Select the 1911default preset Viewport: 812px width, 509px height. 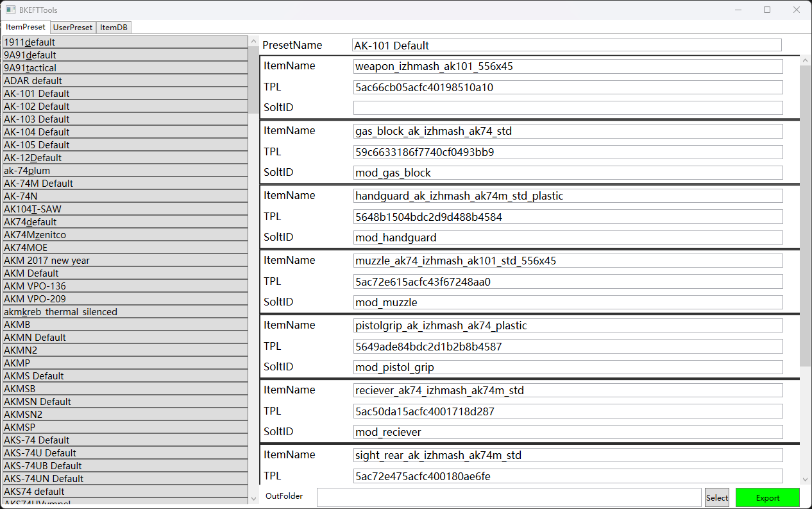[125, 42]
